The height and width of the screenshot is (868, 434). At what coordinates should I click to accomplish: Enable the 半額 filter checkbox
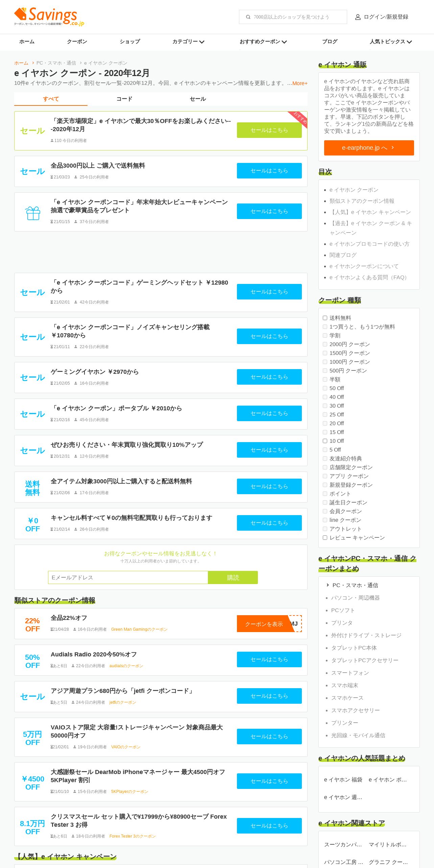point(325,379)
